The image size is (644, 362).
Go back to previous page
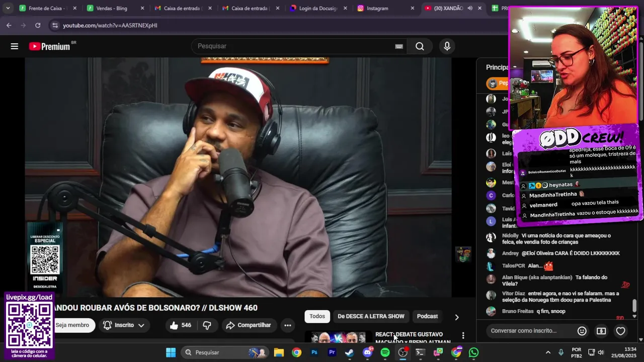9,25
